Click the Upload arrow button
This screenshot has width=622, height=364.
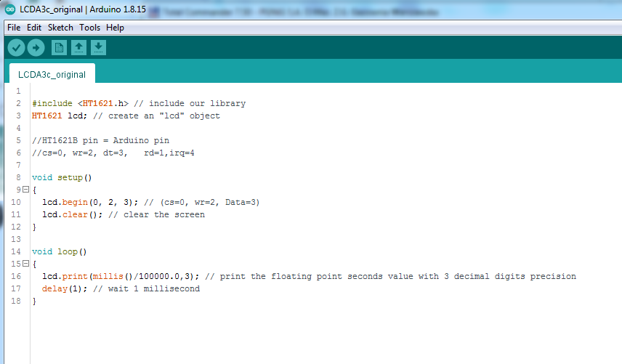pyautogui.click(x=36, y=48)
